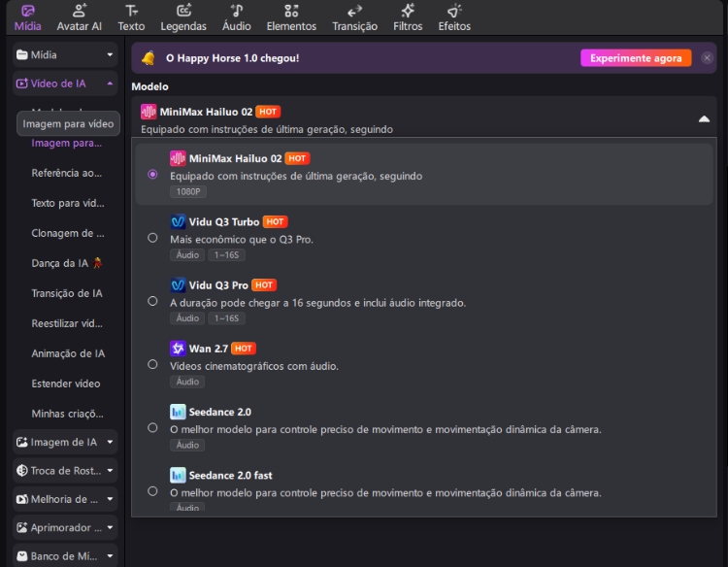
Task: Select Seedance 2.0 fast radio button
Action: (152, 491)
